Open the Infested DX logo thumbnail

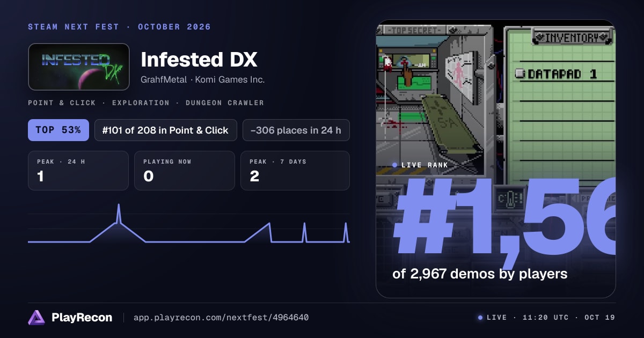pos(78,67)
